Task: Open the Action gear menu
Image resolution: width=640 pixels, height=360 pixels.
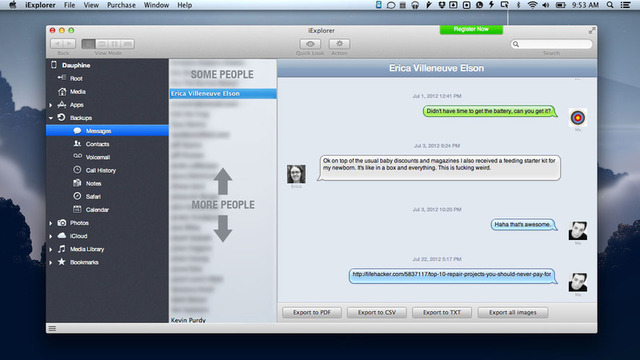Action: point(339,44)
